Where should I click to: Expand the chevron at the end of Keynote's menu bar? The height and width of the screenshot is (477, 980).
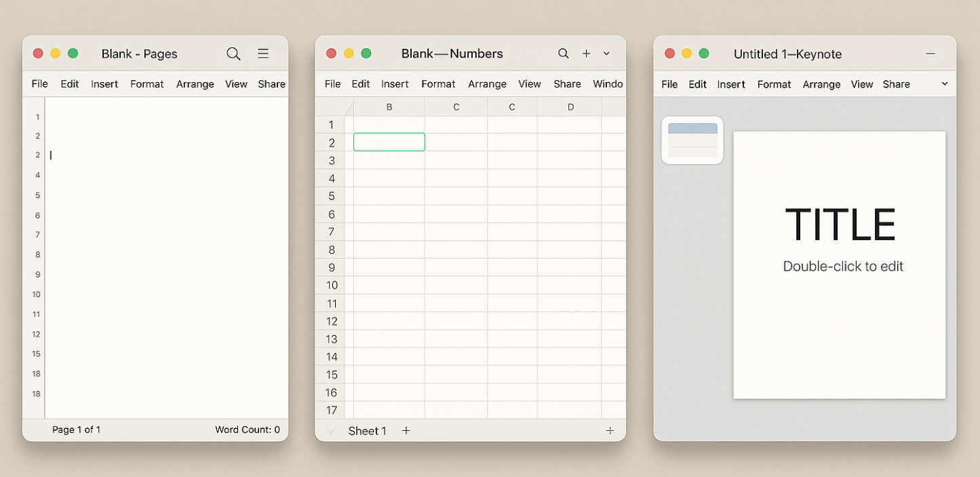(x=945, y=84)
